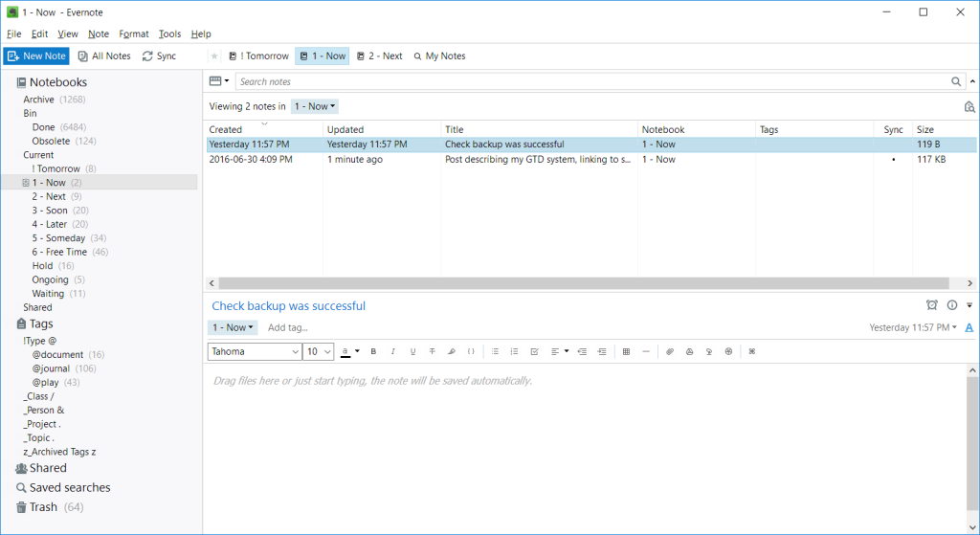The image size is (980, 535).
Task: Open note info via the circled i icon
Action: coord(951,305)
